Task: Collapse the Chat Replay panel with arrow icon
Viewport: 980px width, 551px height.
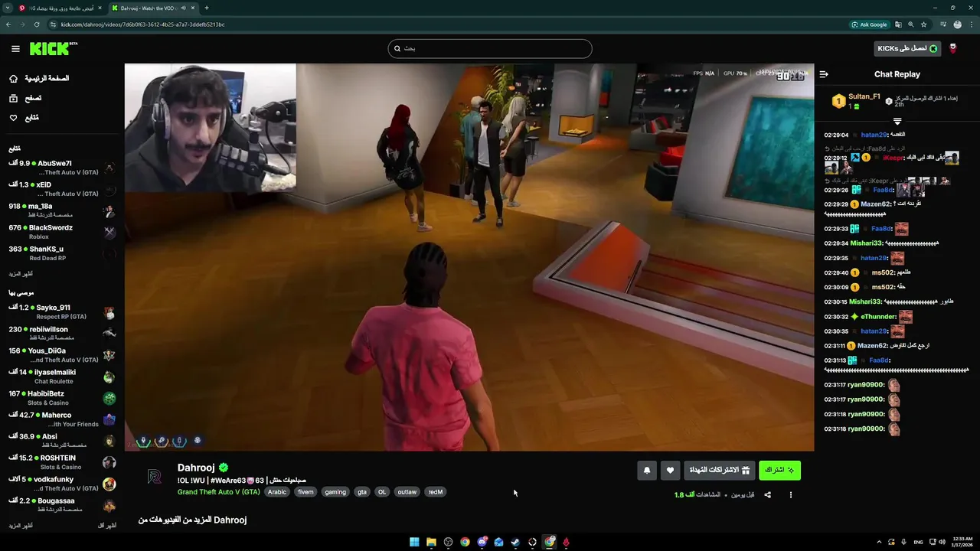Action: 824,74
